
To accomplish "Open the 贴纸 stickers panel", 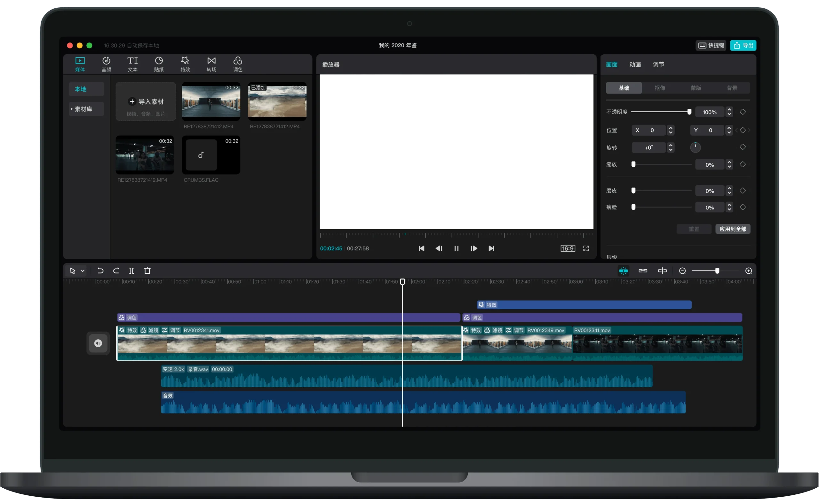I will click(159, 64).
